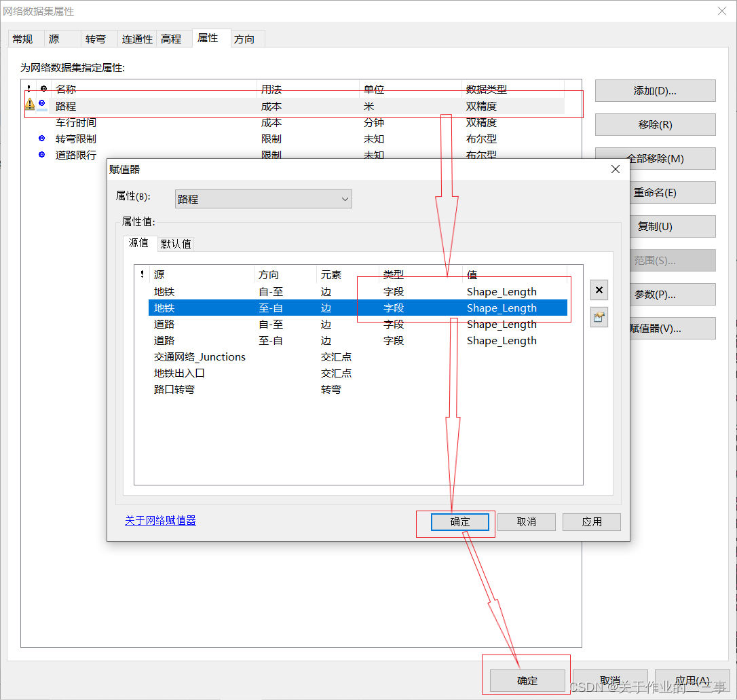Select the 地铁出入口 source row
This screenshot has height=700, width=737.
pyautogui.click(x=358, y=373)
